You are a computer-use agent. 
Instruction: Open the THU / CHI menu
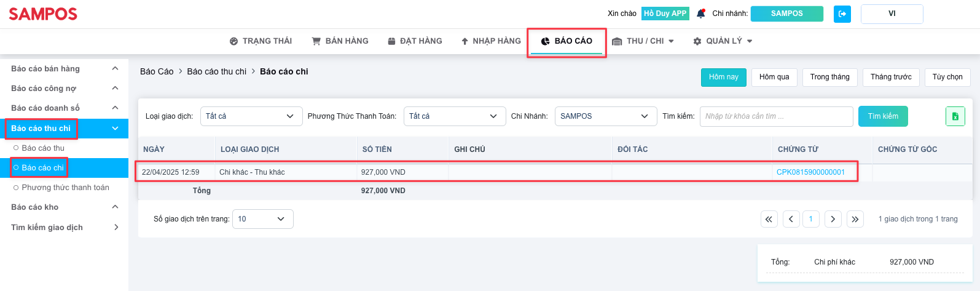coord(643,41)
